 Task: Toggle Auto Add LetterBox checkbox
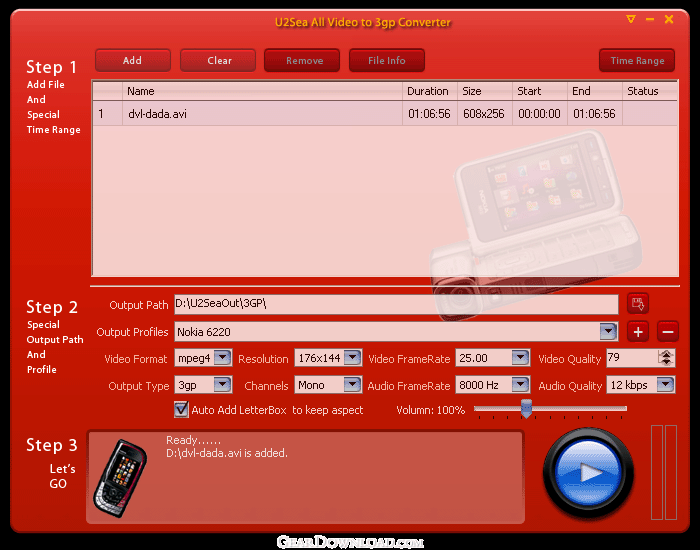tap(181, 409)
